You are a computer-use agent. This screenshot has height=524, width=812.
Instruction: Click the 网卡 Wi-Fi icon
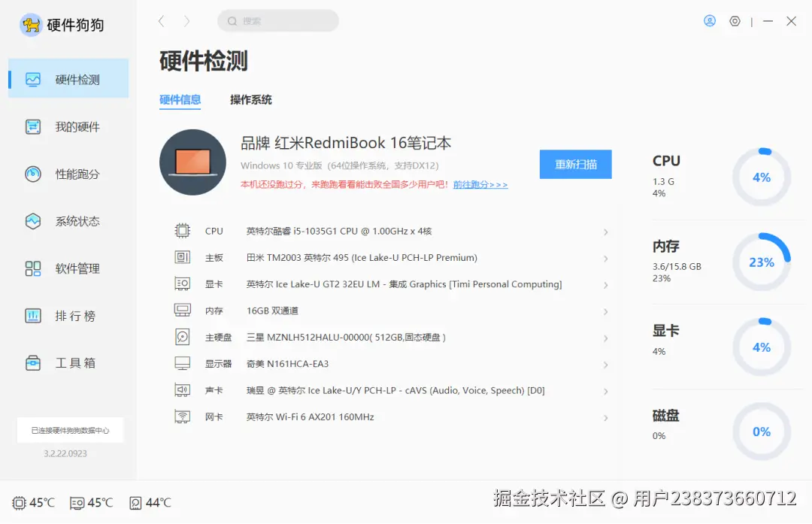coord(182,416)
